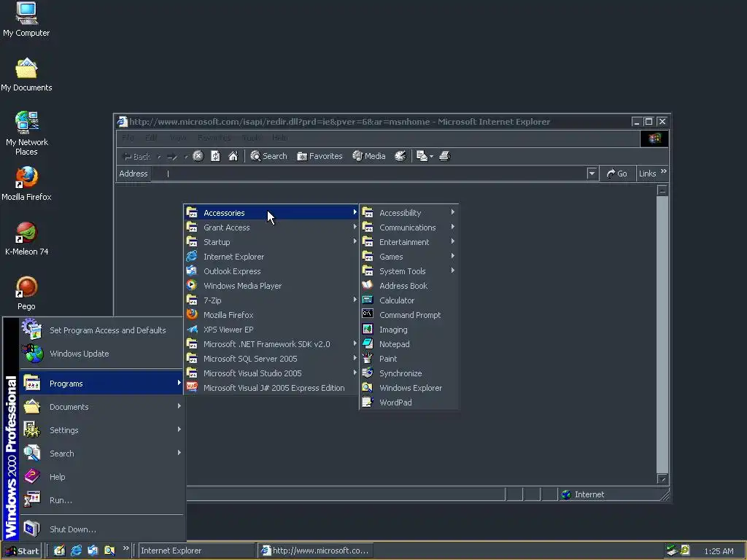This screenshot has width=747, height=560.
Task: Expand Startup submenu
Action: tap(271, 242)
